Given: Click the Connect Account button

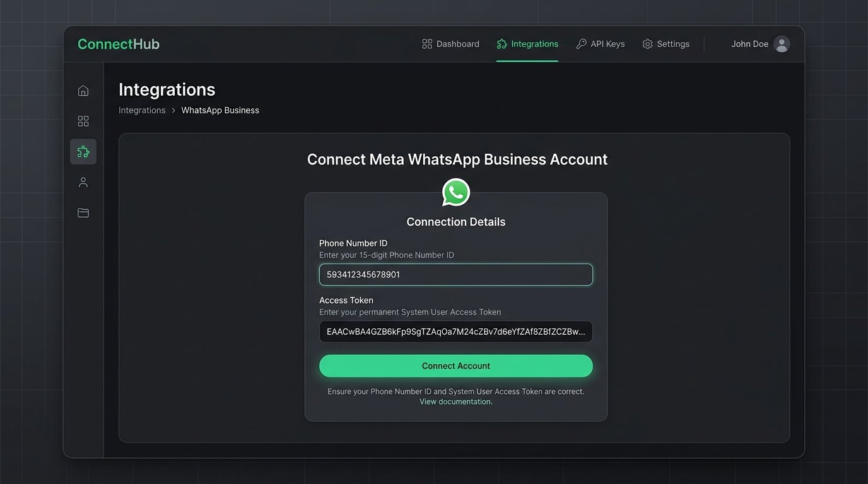Looking at the screenshot, I should pos(456,366).
